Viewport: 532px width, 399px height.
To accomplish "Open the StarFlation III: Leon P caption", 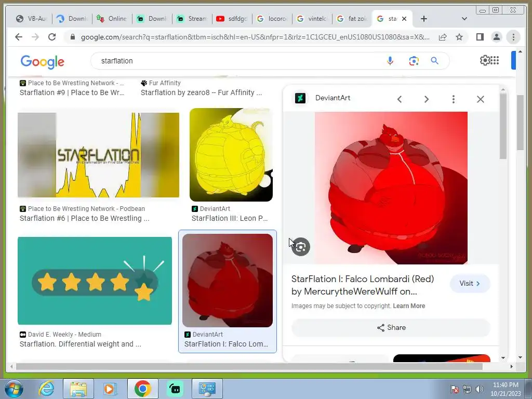I will (x=230, y=218).
